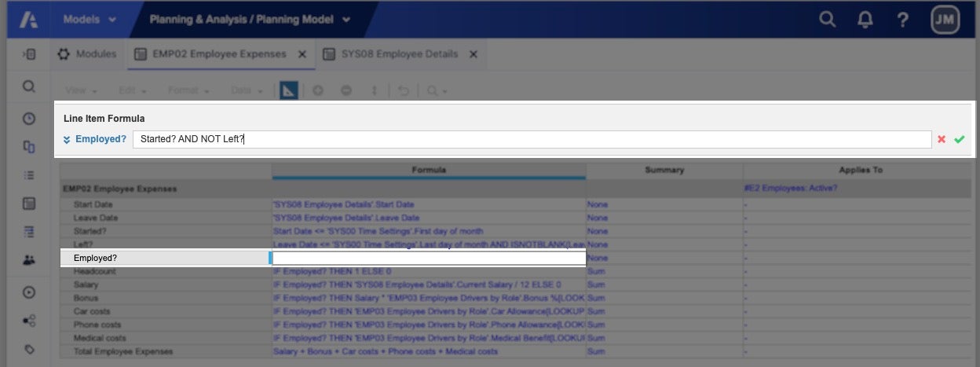Click the empty Employed? formula cell
The height and width of the screenshot is (367, 980).
click(429, 258)
